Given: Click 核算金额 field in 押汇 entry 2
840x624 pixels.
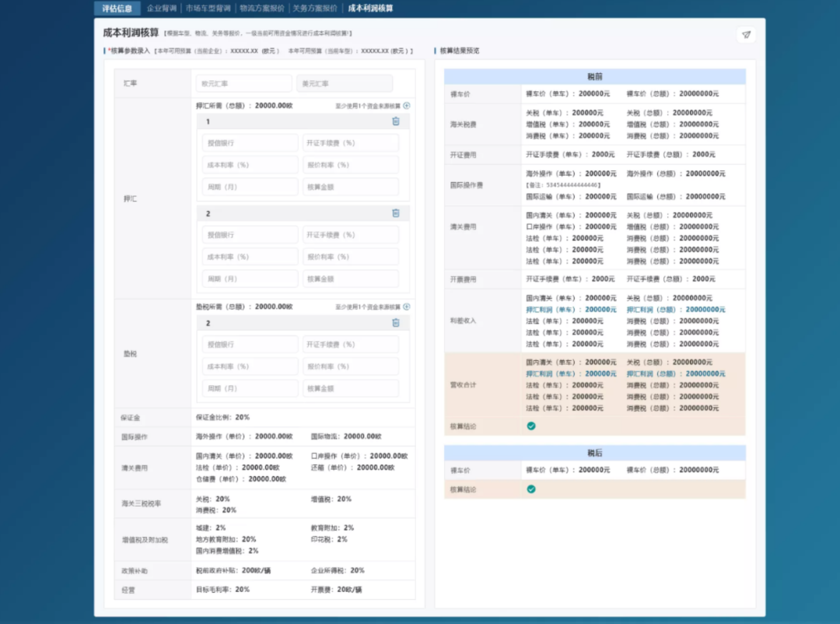Looking at the screenshot, I should click(x=350, y=279).
